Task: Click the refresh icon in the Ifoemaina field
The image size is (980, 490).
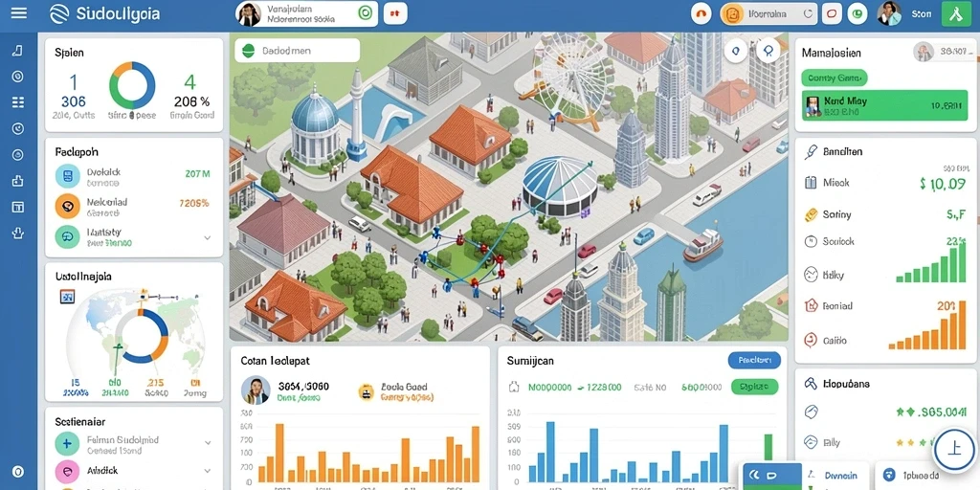Action: [808, 13]
